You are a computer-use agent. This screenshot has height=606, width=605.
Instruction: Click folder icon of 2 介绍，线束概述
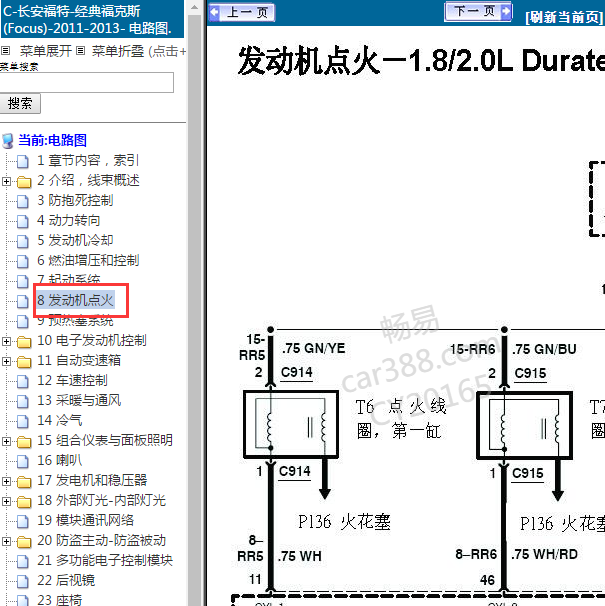24,181
